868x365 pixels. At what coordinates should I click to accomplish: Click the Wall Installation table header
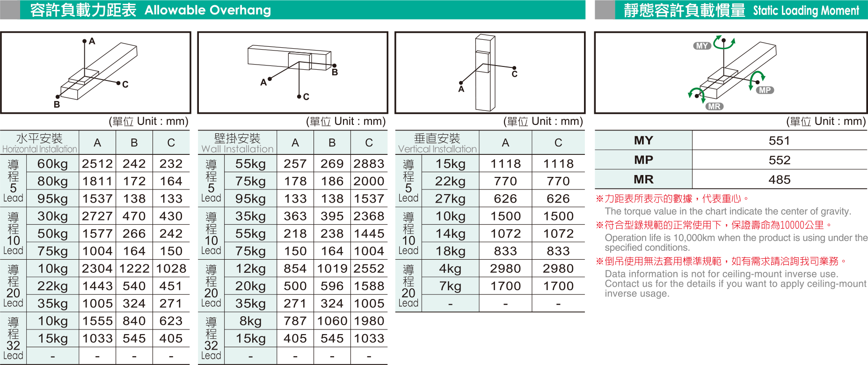pyautogui.click(x=237, y=143)
